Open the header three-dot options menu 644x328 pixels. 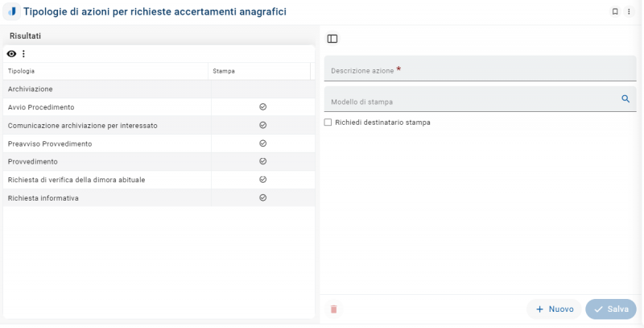click(x=629, y=12)
